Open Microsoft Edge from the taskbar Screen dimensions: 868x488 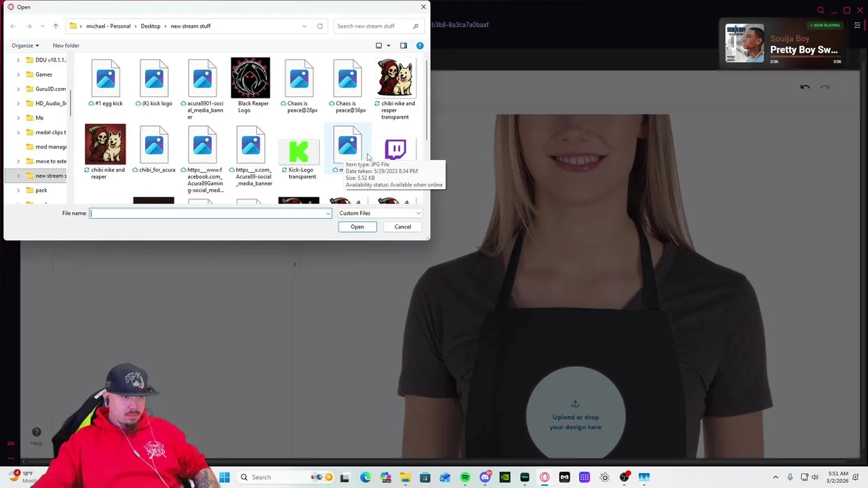coord(366,477)
